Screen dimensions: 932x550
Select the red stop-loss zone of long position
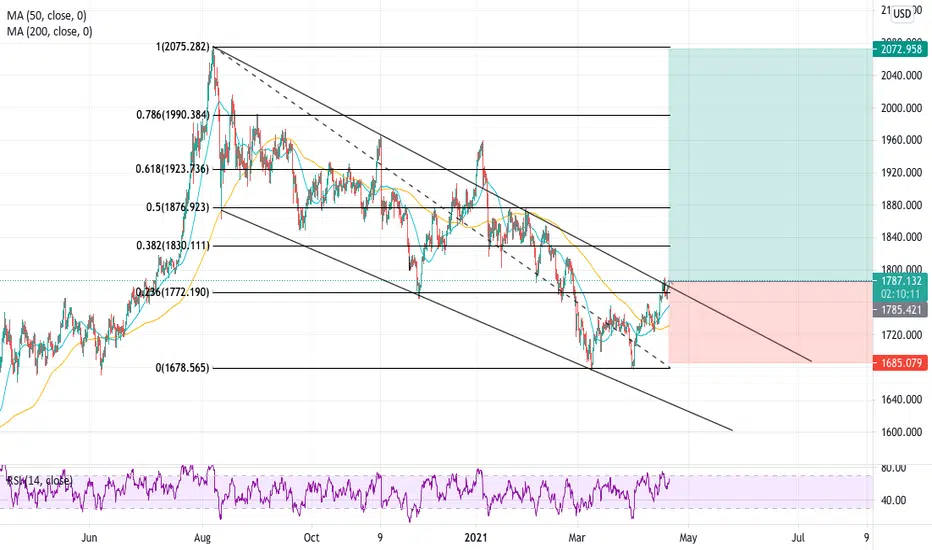click(x=770, y=322)
